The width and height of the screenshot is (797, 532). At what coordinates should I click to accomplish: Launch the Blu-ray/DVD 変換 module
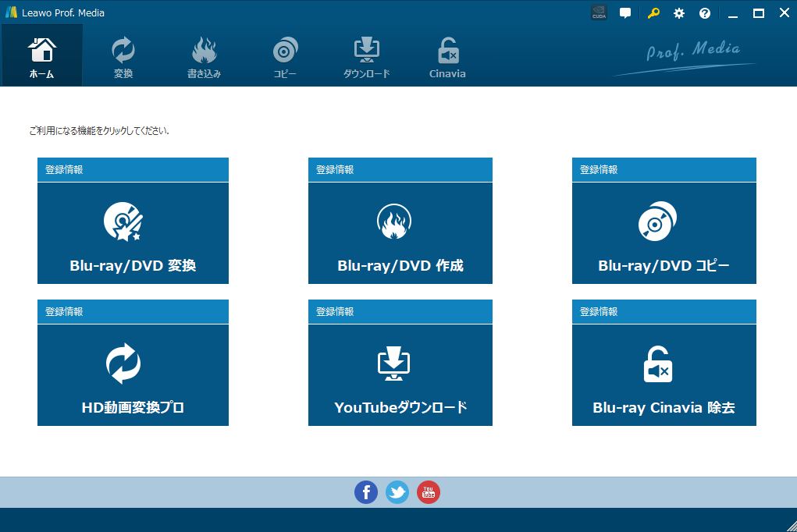(133, 233)
